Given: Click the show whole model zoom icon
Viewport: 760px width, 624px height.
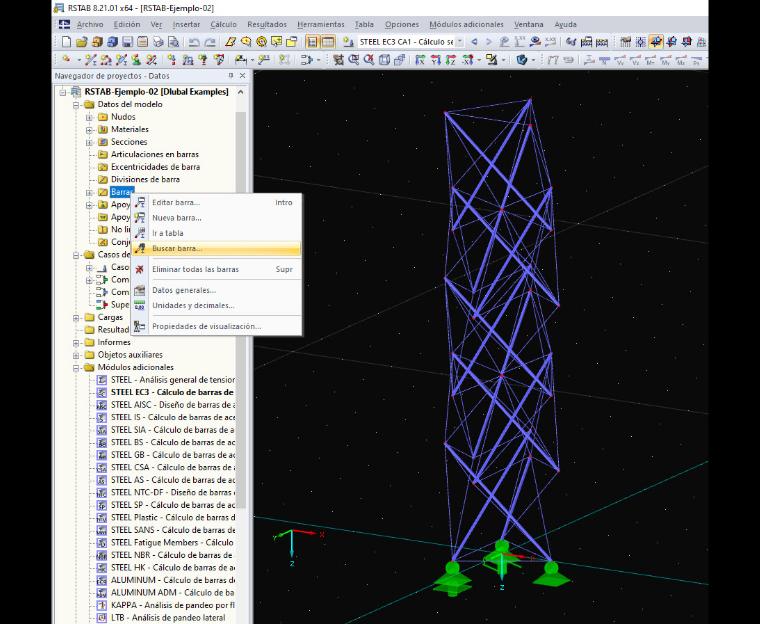Looking at the screenshot, I should point(369,60).
